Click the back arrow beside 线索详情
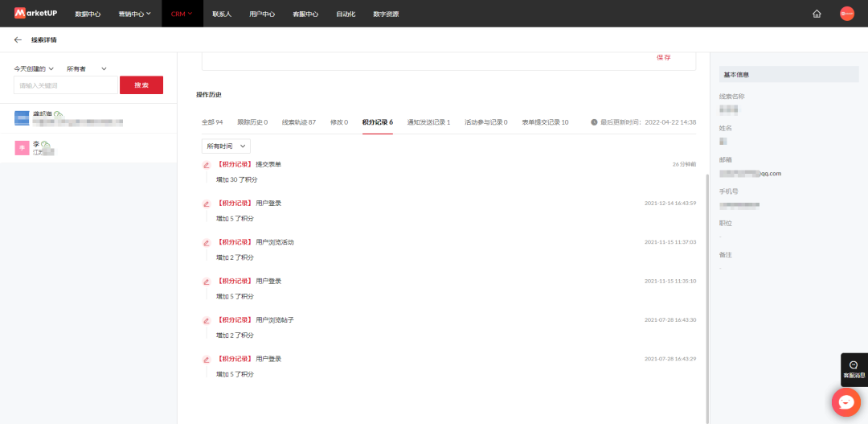Image resolution: width=868 pixels, height=424 pixels. 18,39
